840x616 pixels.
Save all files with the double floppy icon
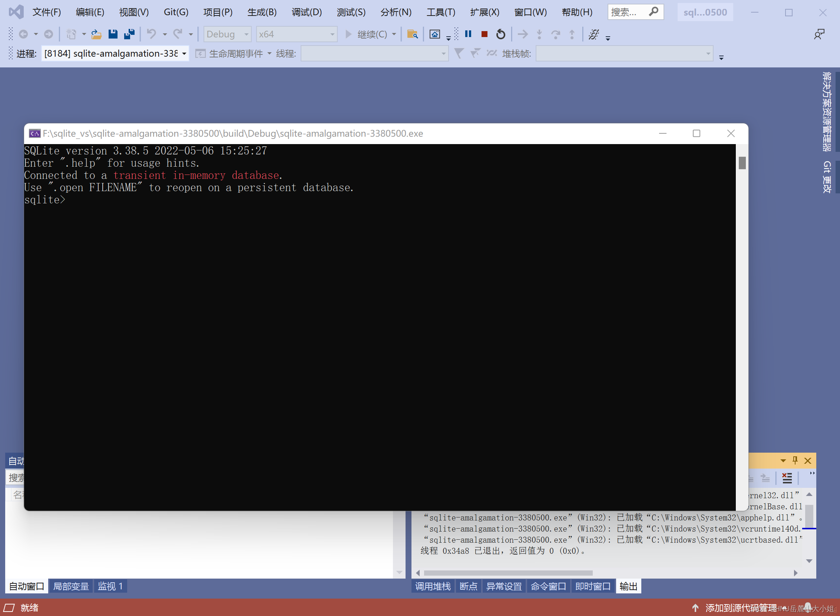pos(129,34)
